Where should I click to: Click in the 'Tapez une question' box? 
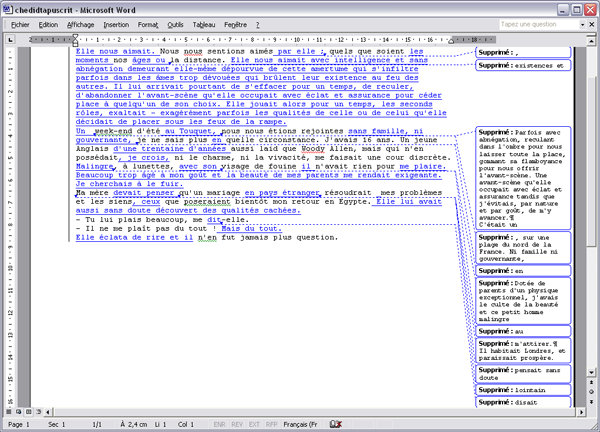click(539, 24)
